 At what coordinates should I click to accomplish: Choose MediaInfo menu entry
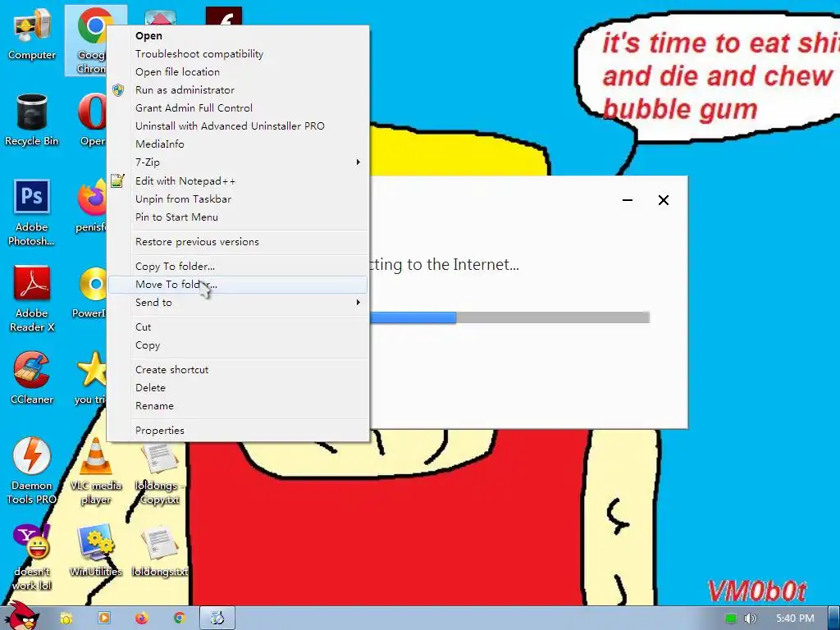[x=238, y=144]
